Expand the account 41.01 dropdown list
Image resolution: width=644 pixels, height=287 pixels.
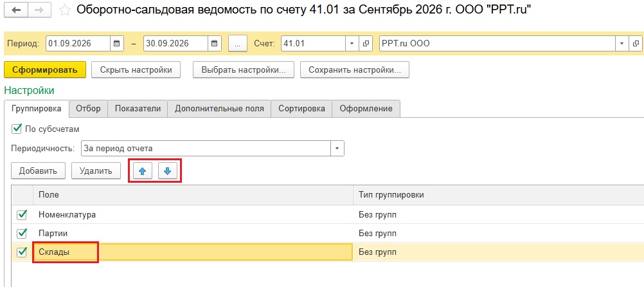tap(352, 43)
